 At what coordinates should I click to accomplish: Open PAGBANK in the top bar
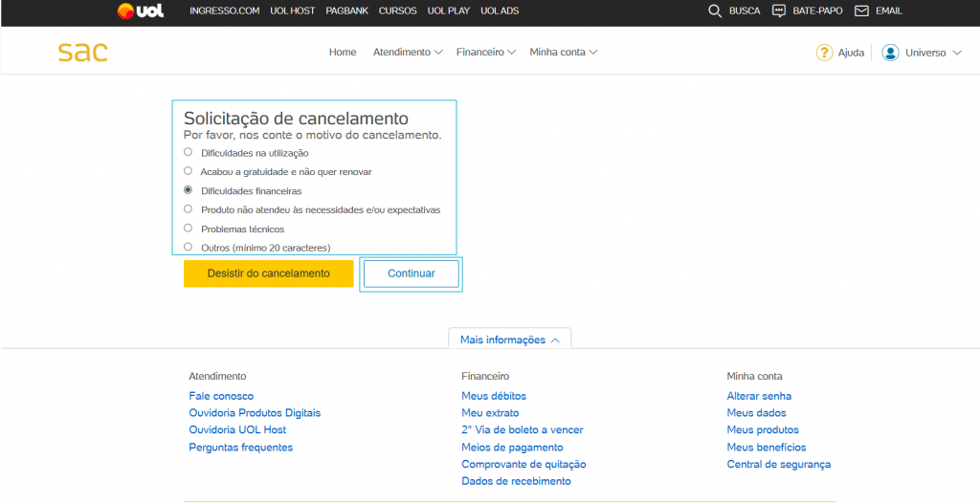(345, 11)
